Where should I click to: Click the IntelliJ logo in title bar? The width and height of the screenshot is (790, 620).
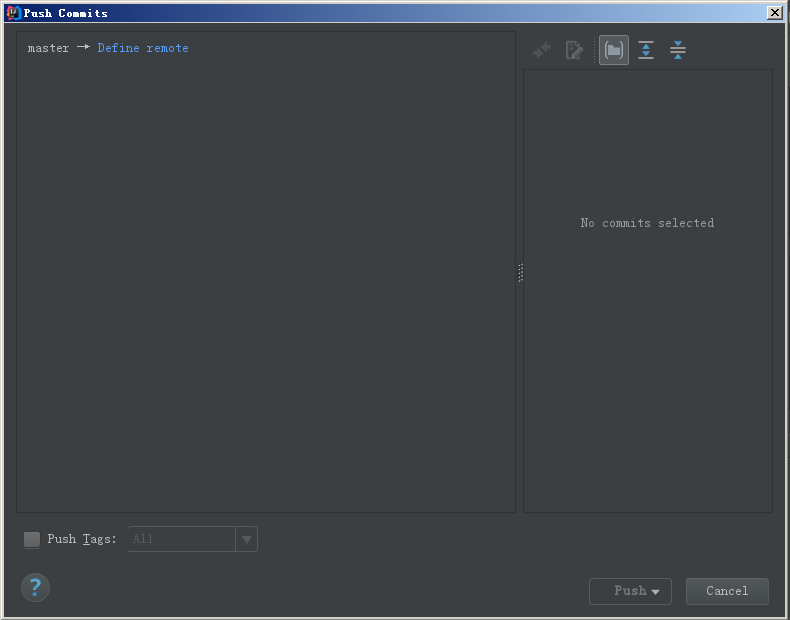click(13, 13)
